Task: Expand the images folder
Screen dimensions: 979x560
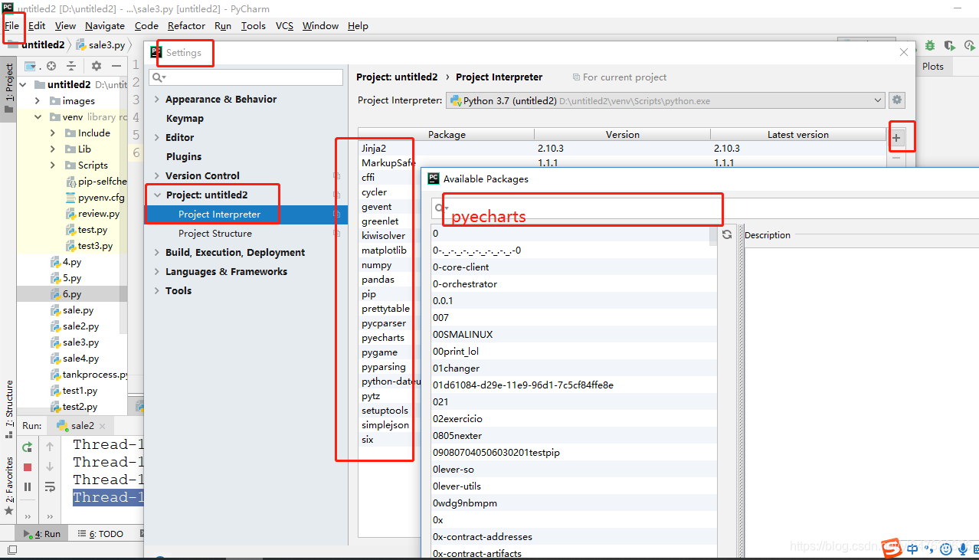Action: (x=37, y=101)
